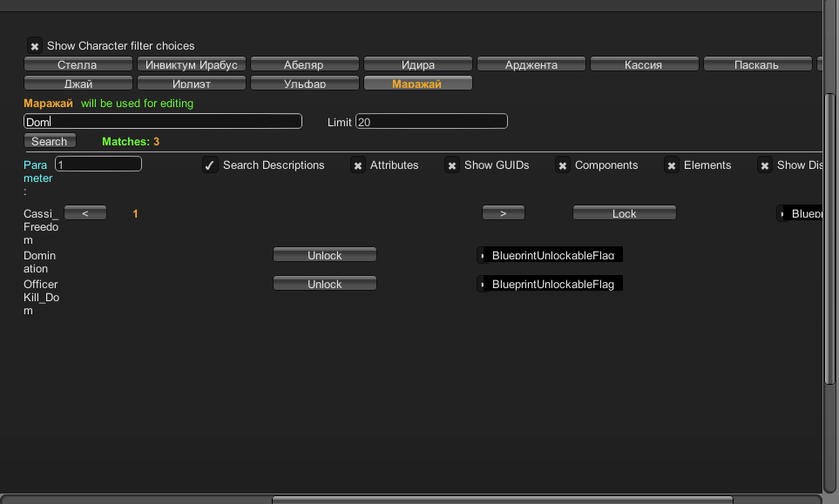
Task: Toggle the Components checkbox
Action: [x=563, y=165]
